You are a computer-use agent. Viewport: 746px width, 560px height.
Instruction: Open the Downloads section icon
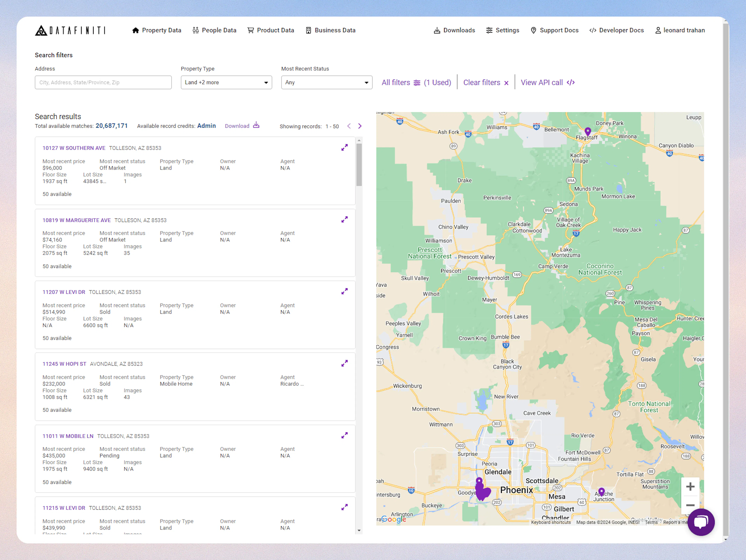(437, 30)
